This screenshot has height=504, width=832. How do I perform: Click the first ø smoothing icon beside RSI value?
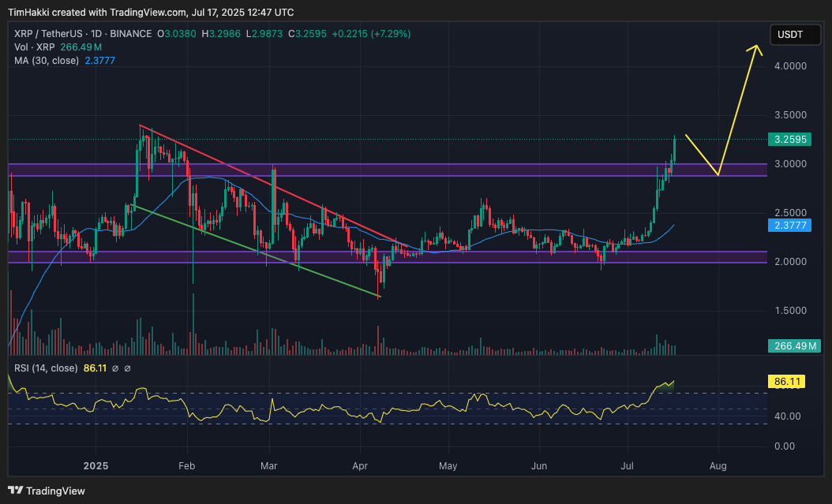coord(116,368)
